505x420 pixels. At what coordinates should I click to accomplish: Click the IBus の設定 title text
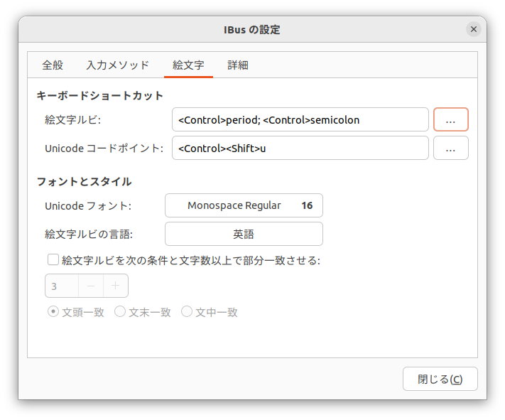tap(252, 30)
